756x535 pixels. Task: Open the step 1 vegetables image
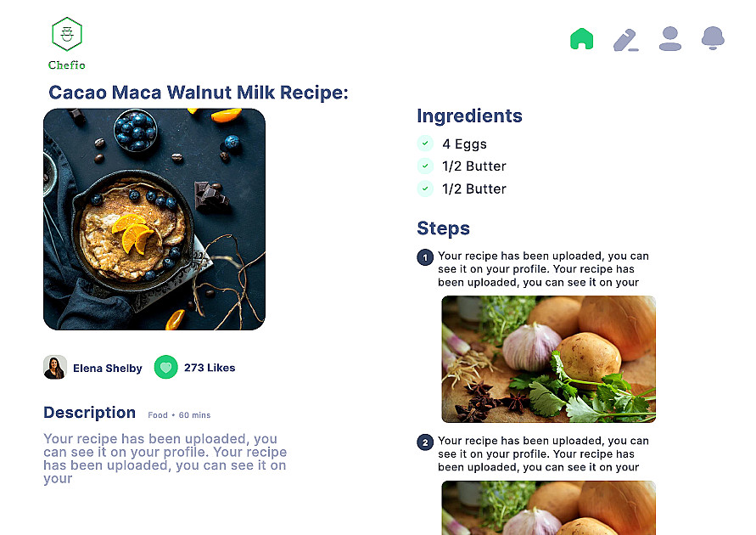point(549,359)
